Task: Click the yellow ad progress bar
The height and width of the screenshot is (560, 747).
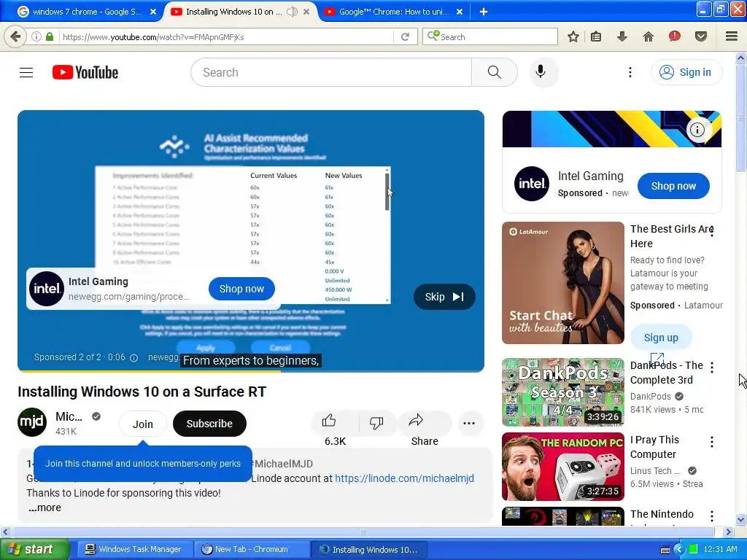Action: [149, 371]
